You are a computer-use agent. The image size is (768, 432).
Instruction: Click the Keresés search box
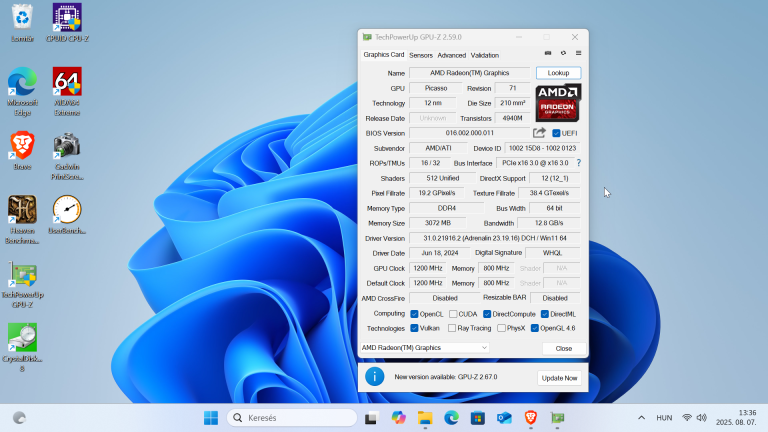point(292,418)
